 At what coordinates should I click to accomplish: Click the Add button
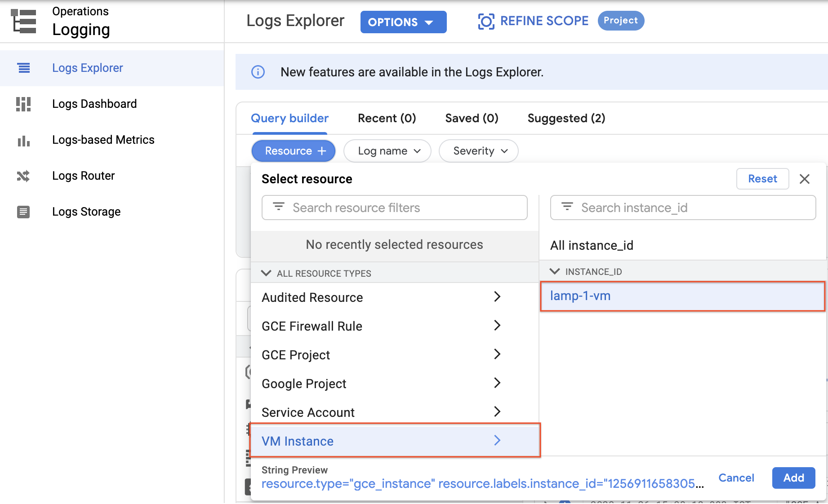point(793,478)
